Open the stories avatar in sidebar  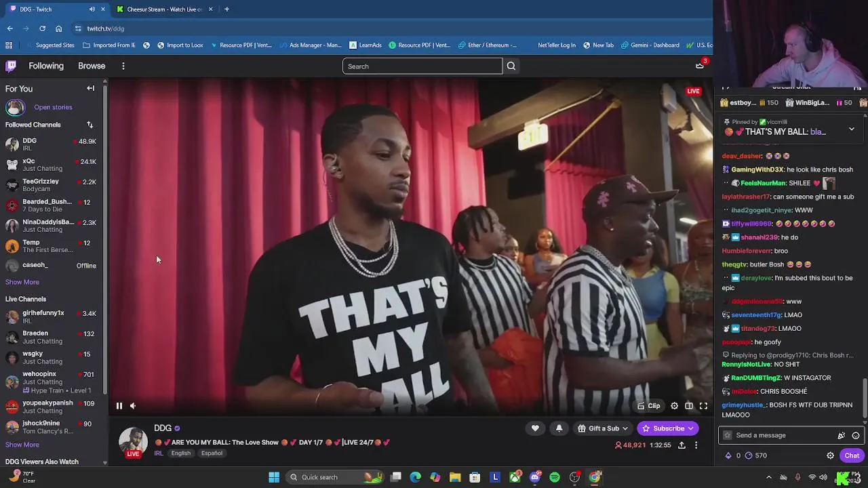(x=15, y=107)
